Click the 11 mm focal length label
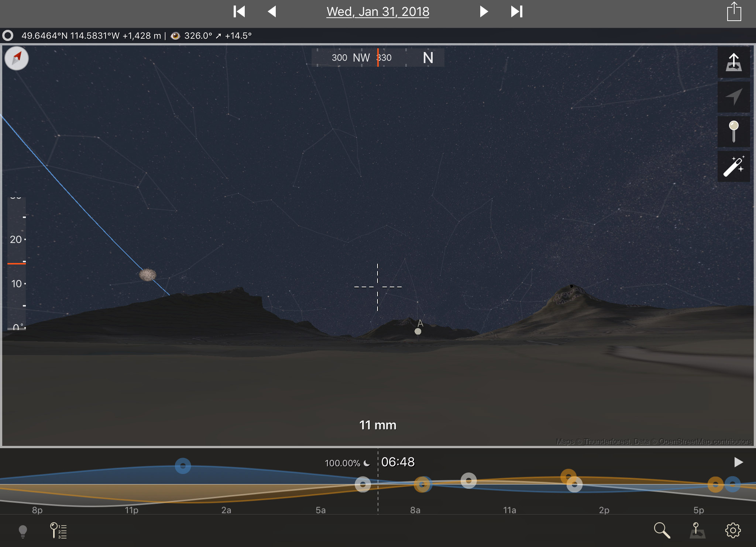Image resolution: width=756 pixels, height=547 pixels. click(x=378, y=425)
